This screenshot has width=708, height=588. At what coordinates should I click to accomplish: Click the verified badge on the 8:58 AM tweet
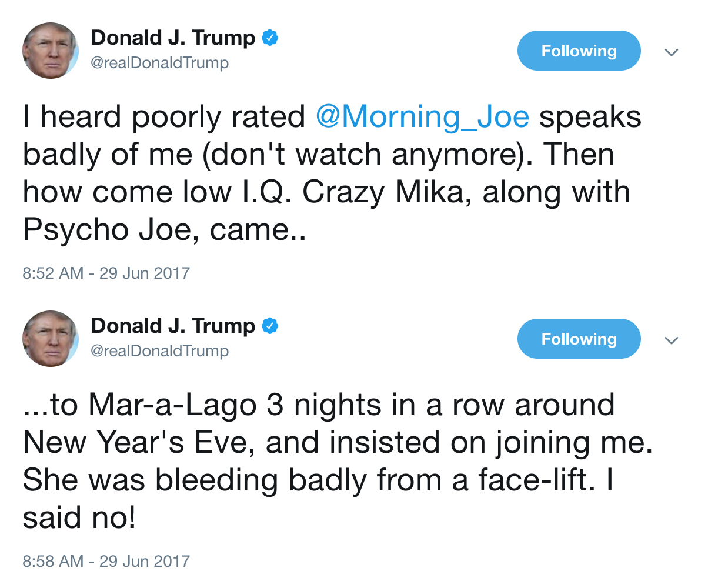(270, 326)
